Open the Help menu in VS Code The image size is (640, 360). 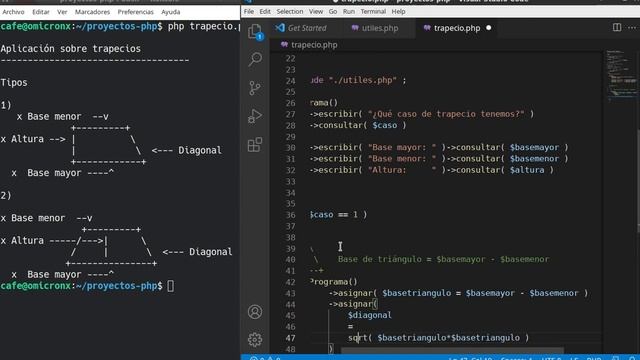(x=398, y=11)
